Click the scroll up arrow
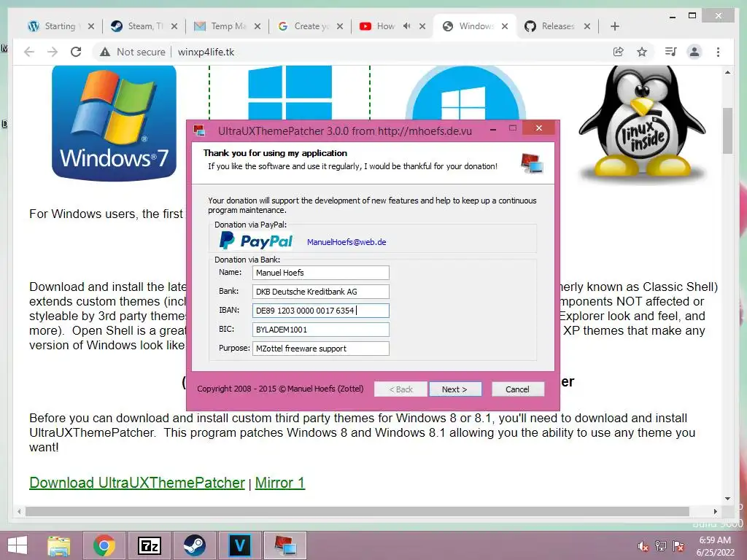 pyautogui.click(x=727, y=72)
